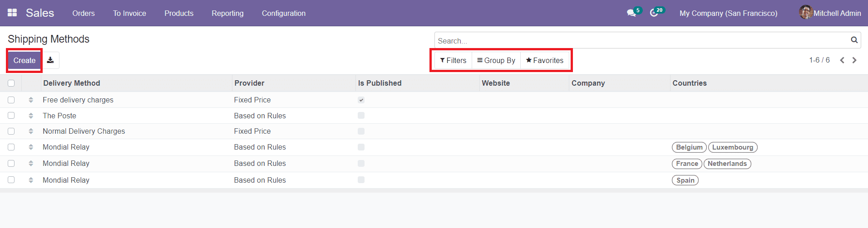
Task: Toggle Is Published for Mondial Relay France row
Action: [x=361, y=163]
